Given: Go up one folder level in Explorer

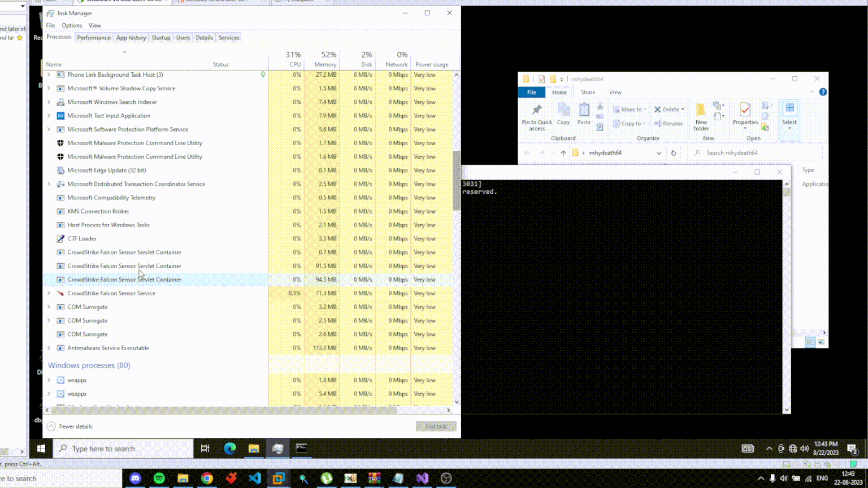Looking at the screenshot, I should (x=563, y=153).
